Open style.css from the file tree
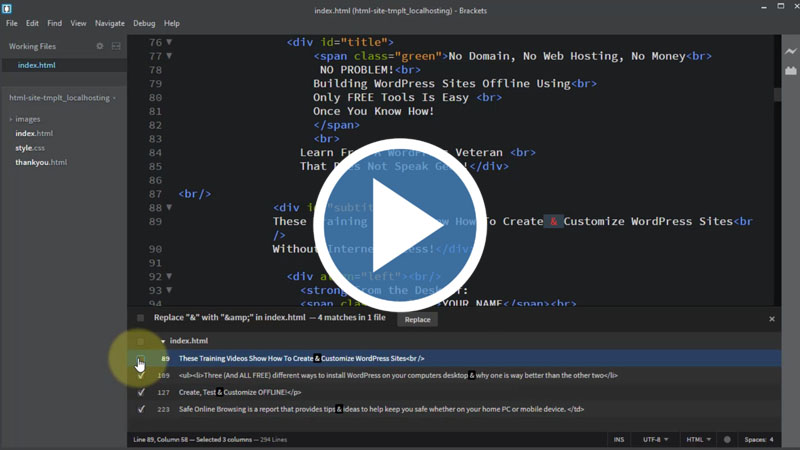Screen dimensions: 800x450 (30, 148)
